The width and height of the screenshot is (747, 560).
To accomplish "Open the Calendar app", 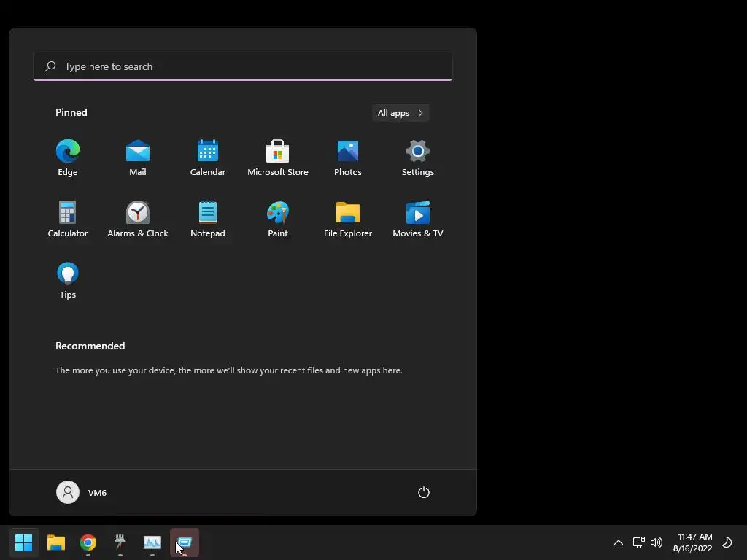I will [x=208, y=158].
